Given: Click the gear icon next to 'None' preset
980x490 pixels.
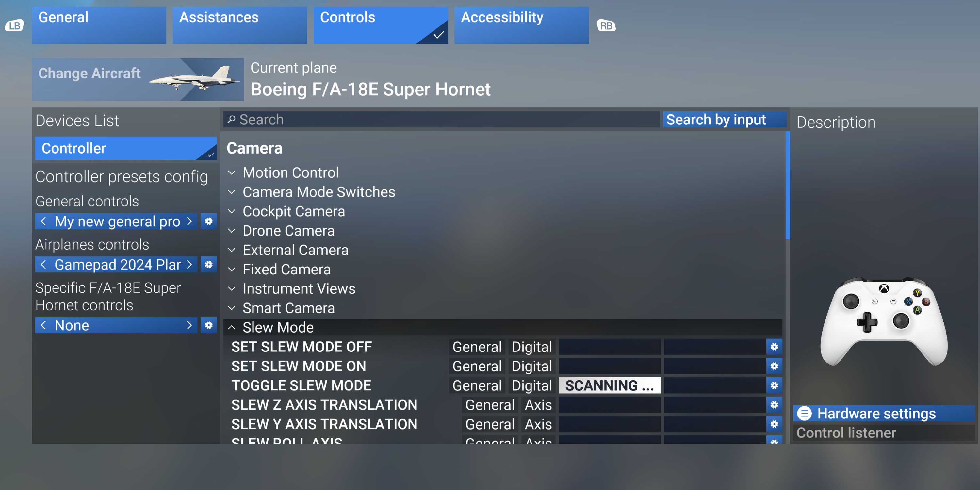Looking at the screenshot, I should 209,325.
